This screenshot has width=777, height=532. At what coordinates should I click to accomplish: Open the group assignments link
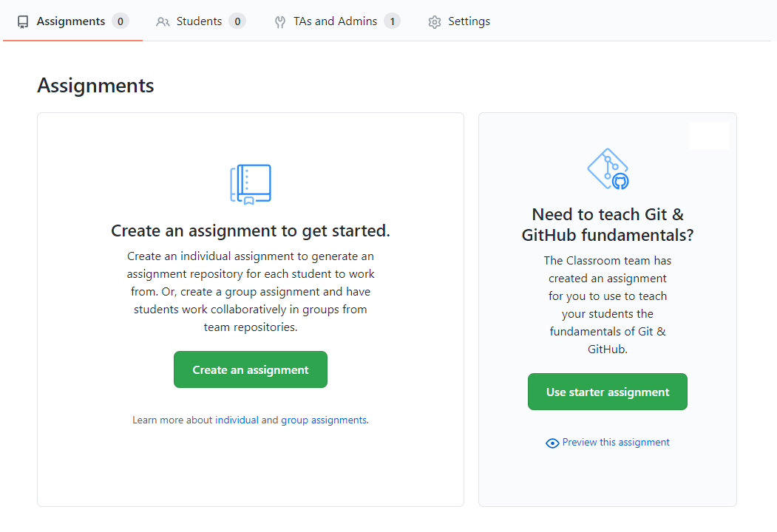[x=324, y=420]
